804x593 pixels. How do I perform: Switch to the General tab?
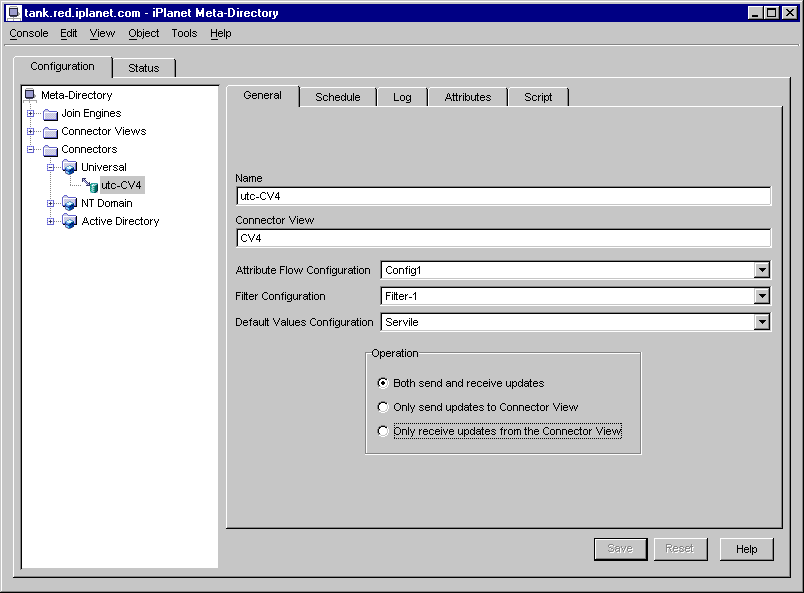(x=263, y=95)
